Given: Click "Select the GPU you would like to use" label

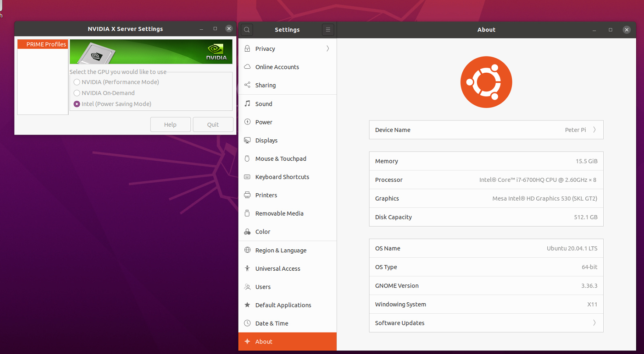Looking at the screenshot, I should (118, 72).
